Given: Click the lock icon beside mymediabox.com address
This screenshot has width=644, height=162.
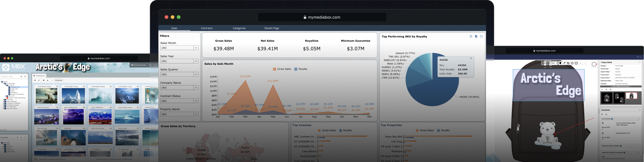Looking at the screenshot, I should [x=305, y=17].
